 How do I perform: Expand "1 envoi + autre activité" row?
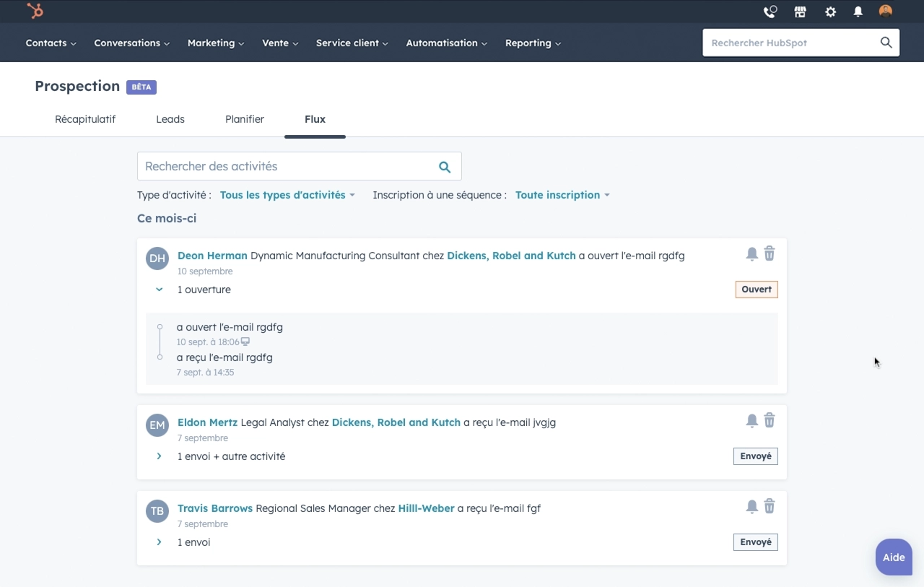point(160,456)
